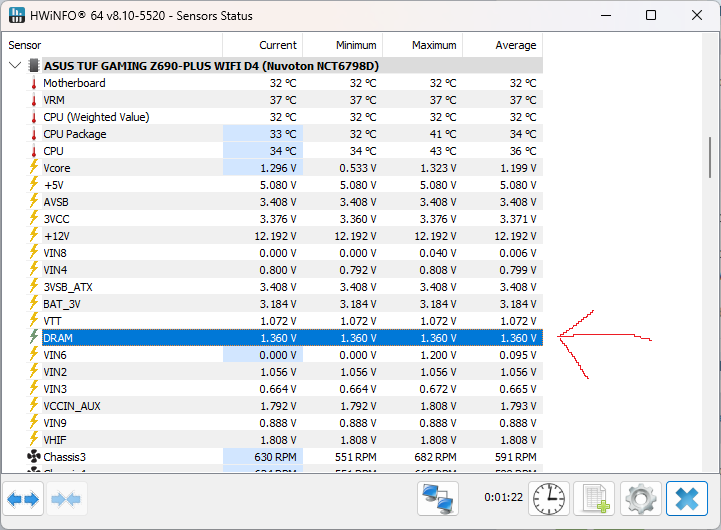Click the 0:01:22 elapsed time display
The width and height of the screenshot is (721, 530).
point(504,497)
